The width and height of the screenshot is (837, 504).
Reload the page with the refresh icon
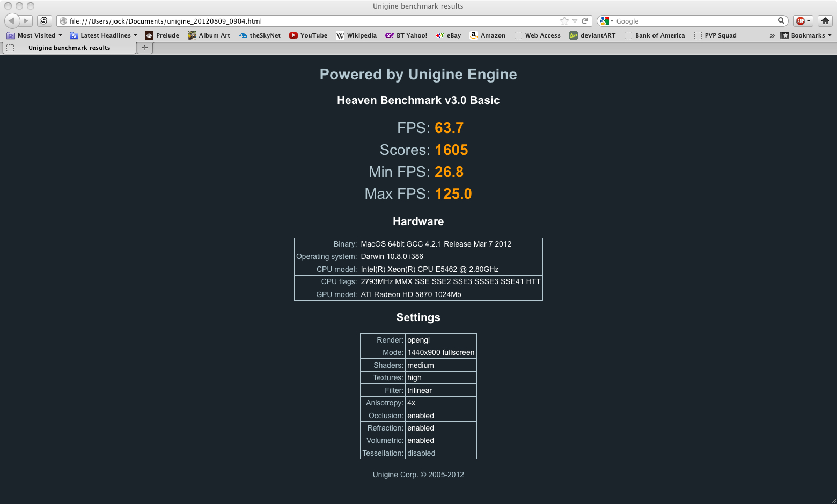tap(585, 21)
